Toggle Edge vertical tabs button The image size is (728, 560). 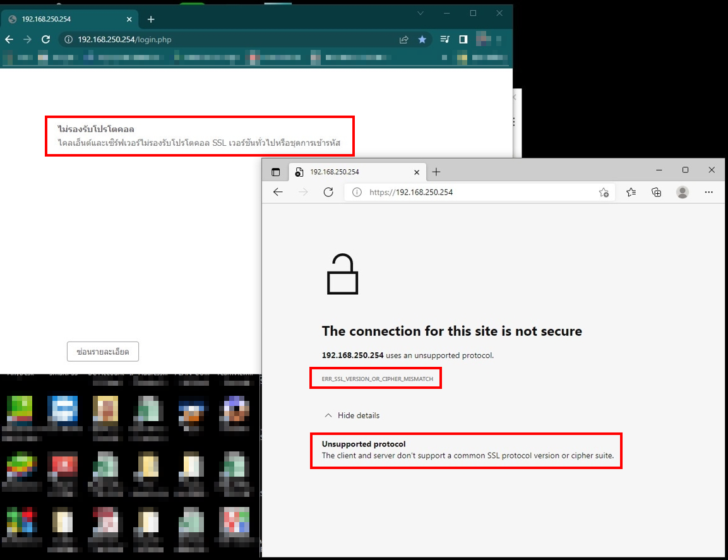point(276,172)
